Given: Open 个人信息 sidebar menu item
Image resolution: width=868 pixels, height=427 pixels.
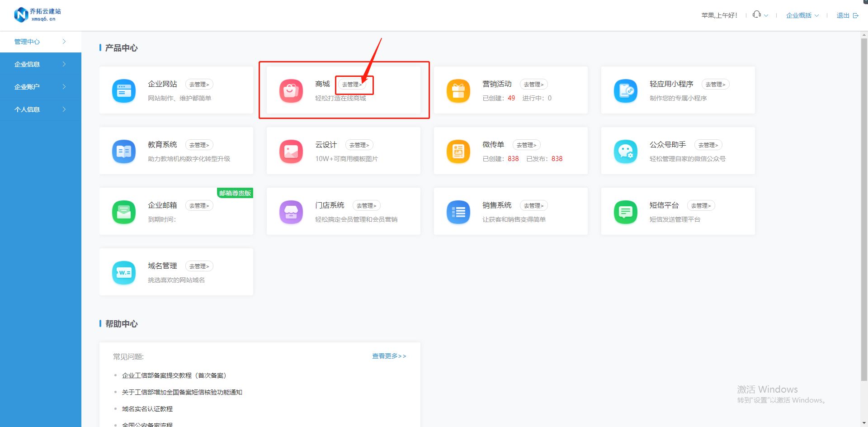Looking at the screenshot, I should [40, 109].
